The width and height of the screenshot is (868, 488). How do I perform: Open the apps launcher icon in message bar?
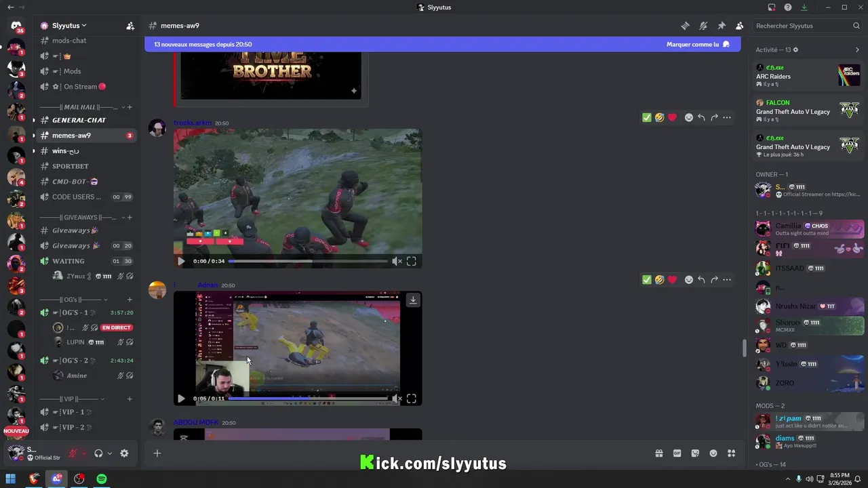[731, 453]
